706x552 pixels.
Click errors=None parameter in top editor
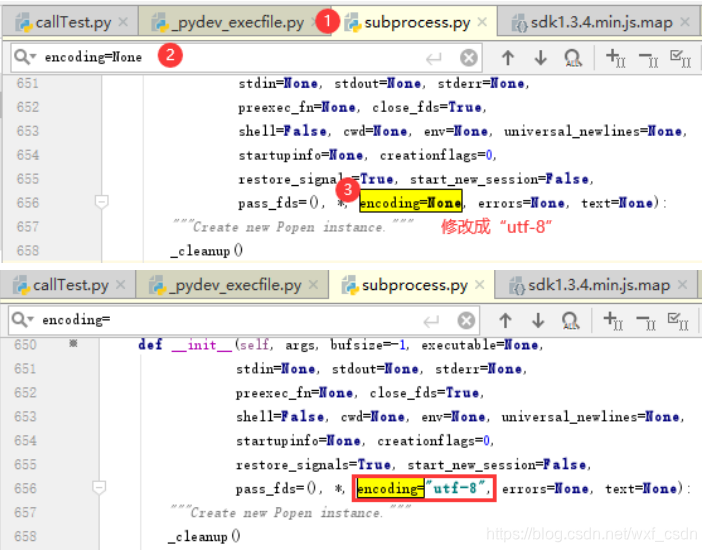(521, 203)
